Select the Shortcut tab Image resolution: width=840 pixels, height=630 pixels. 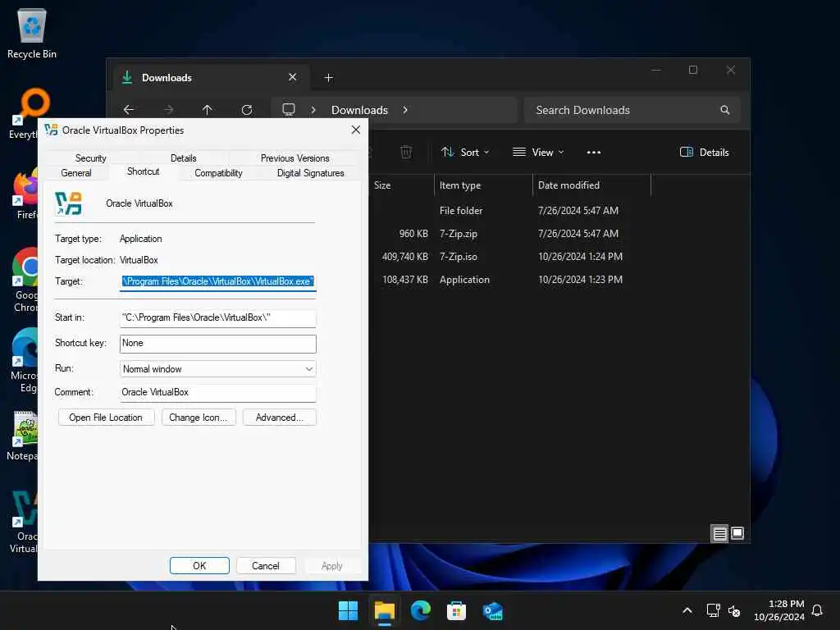click(x=143, y=171)
